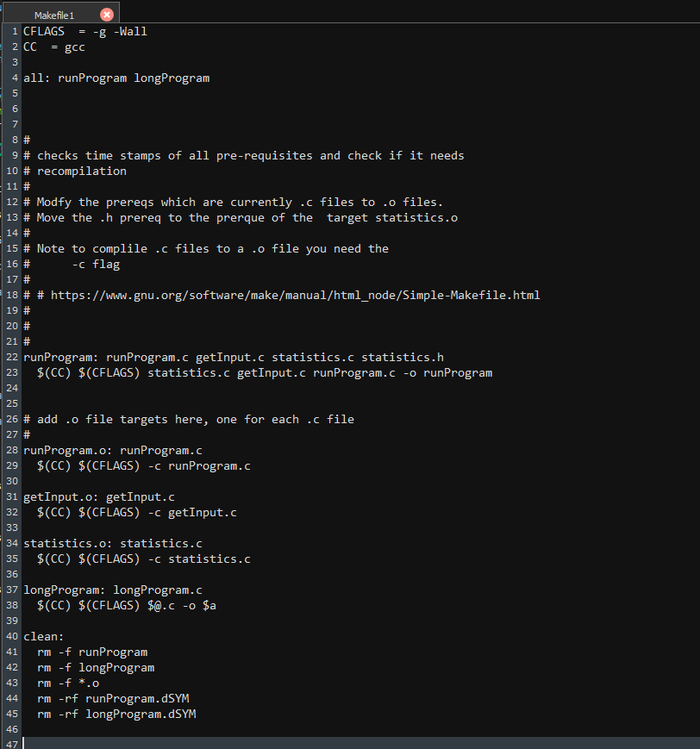Close the Makefile1 tab
This screenshot has height=749, width=700.
107,14
